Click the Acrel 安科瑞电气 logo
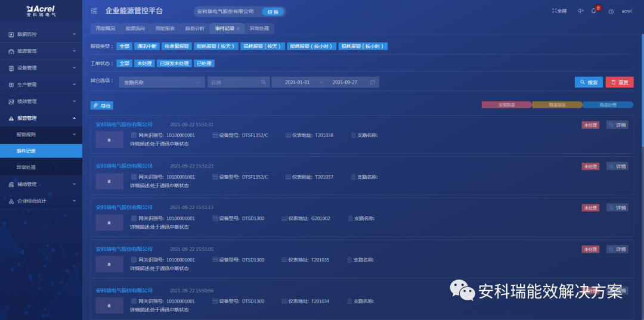Image resolution: width=644 pixels, height=320 pixels. click(41, 11)
